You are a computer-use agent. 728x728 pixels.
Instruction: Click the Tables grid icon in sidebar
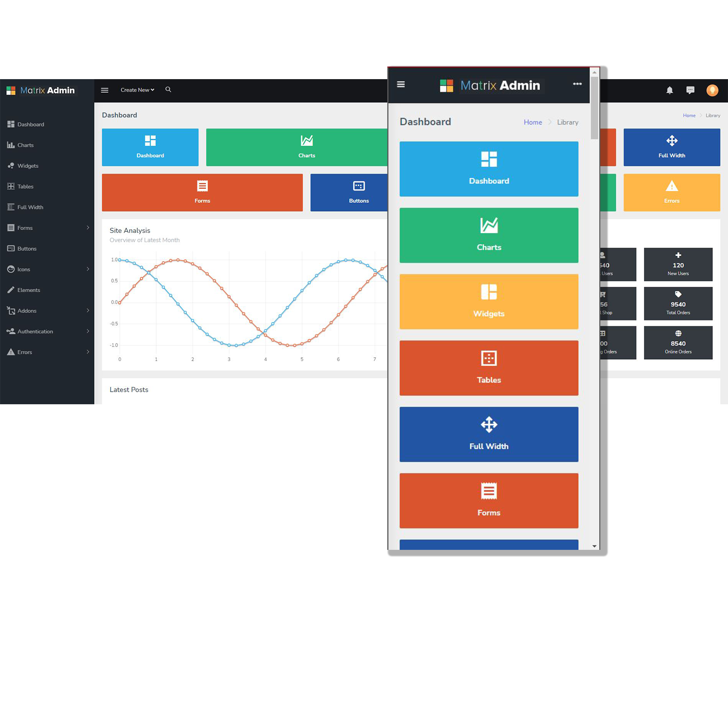click(11, 186)
